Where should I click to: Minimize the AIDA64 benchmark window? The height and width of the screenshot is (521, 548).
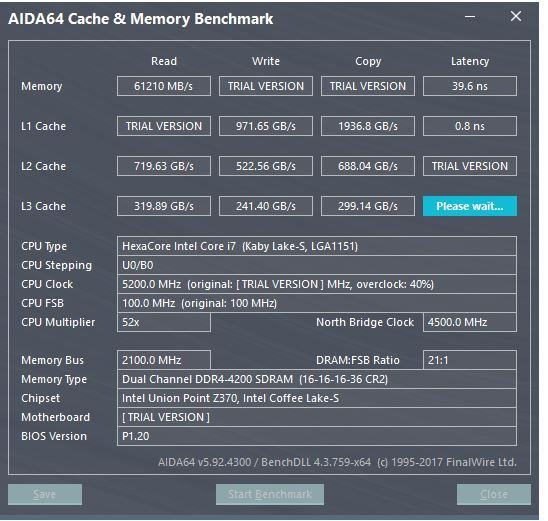click(x=470, y=16)
